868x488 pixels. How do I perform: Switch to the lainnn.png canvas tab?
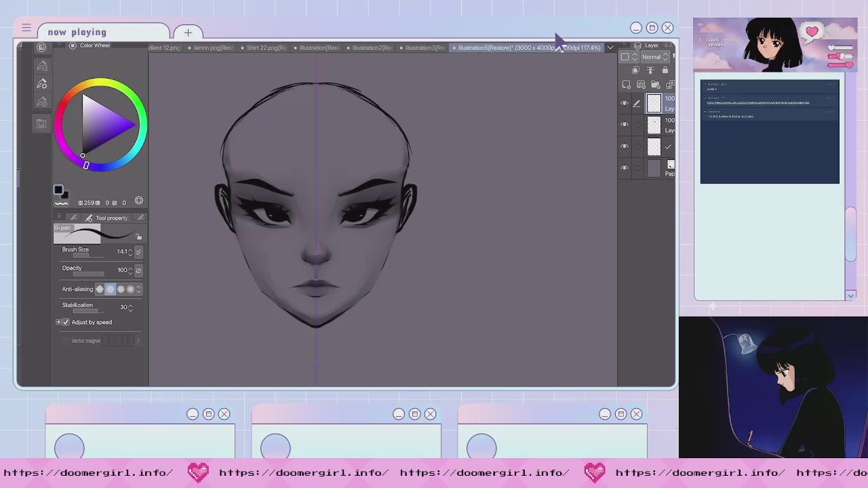tap(210, 47)
